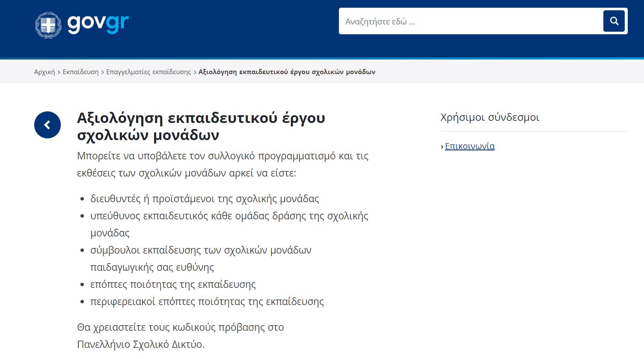Image resolution: width=644 pixels, height=359 pixels.
Task: Click the chevron right after Αρχική breadcrumb
Action: (x=59, y=72)
